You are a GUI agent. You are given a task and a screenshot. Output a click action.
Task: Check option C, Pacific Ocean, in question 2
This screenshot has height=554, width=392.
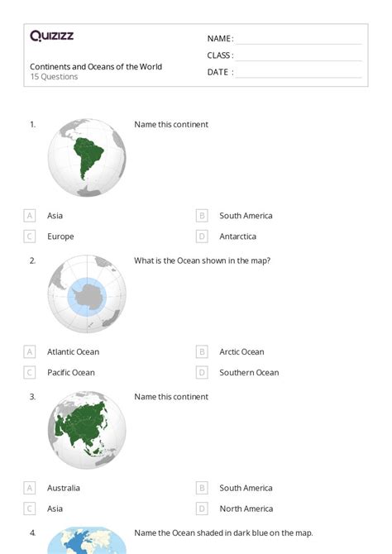click(x=30, y=372)
